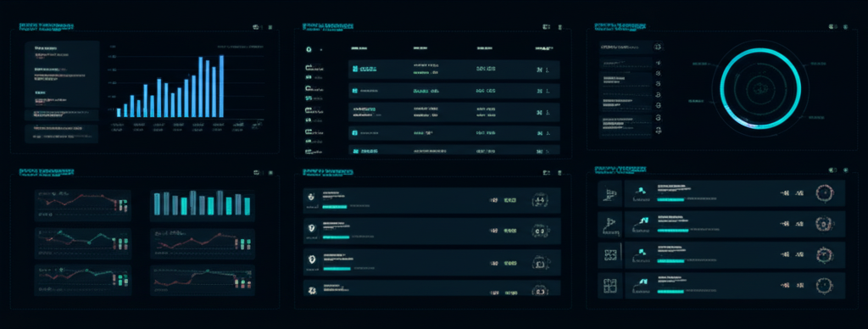Select the fourth floor-plan list row card
This screenshot has height=329, width=868.
[x=735, y=286]
